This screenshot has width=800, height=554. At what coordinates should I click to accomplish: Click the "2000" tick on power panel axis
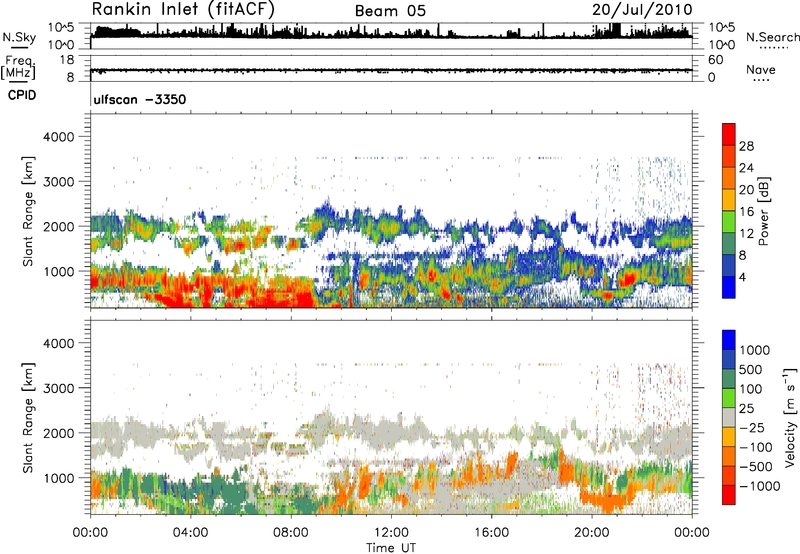click(x=59, y=226)
